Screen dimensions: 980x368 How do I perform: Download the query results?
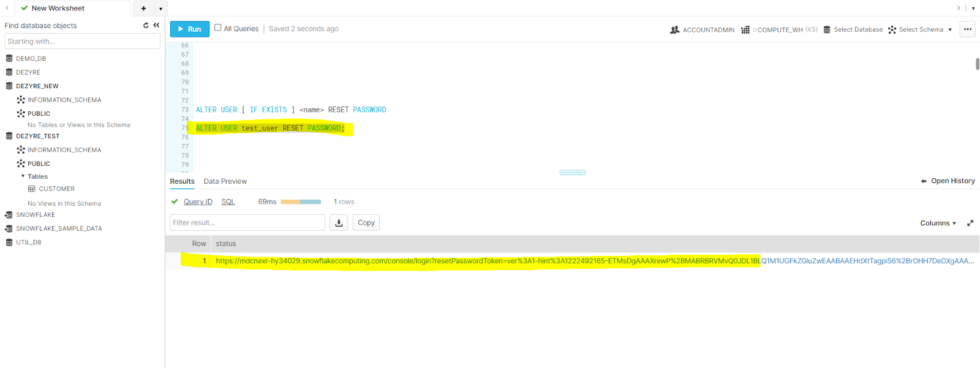(339, 223)
